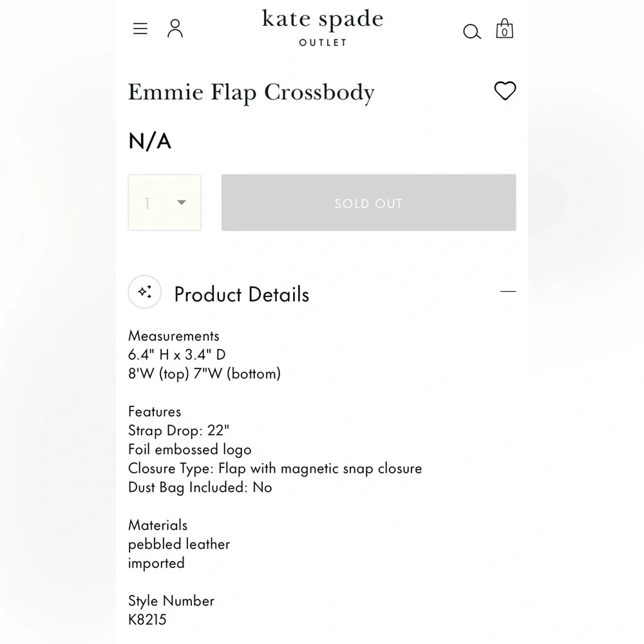Click the Product Details heading
The image size is (644, 644).
[x=241, y=294]
